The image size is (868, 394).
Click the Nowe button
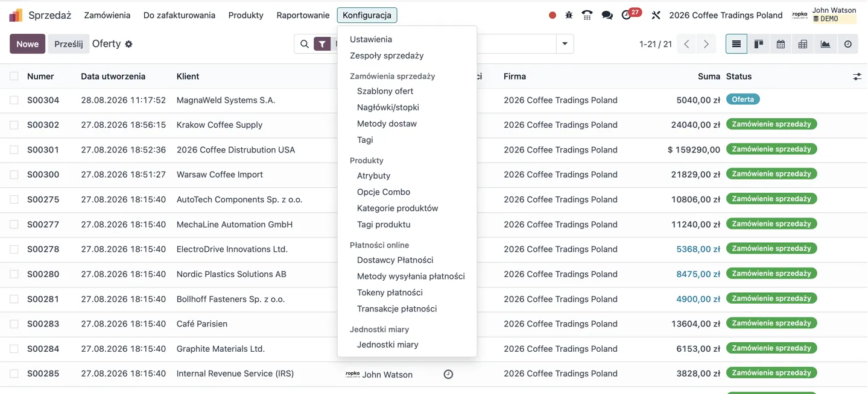(27, 44)
